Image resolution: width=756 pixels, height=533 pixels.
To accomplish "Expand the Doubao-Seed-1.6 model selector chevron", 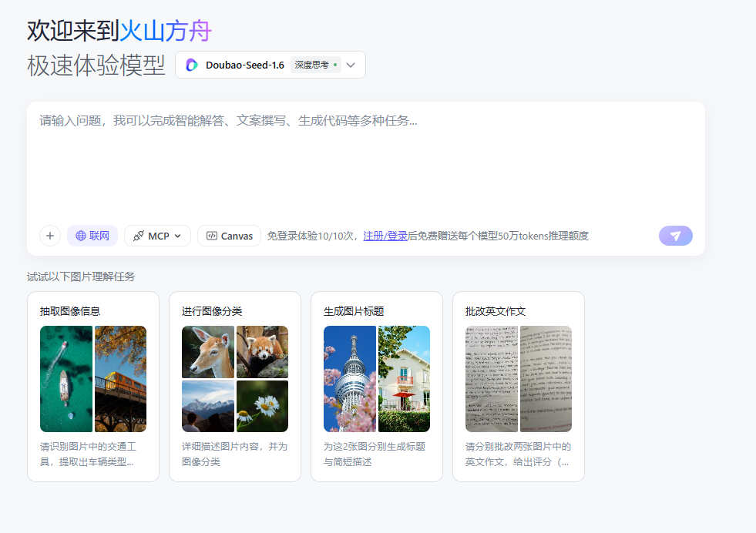I will tap(351, 65).
